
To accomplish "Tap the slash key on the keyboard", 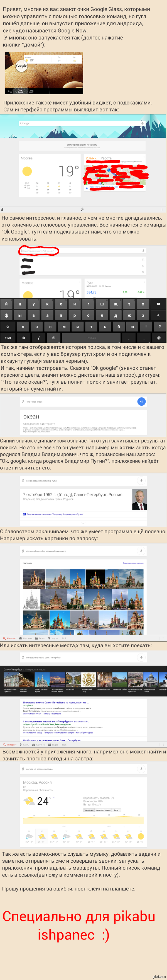I will click(x=39, y=337).
